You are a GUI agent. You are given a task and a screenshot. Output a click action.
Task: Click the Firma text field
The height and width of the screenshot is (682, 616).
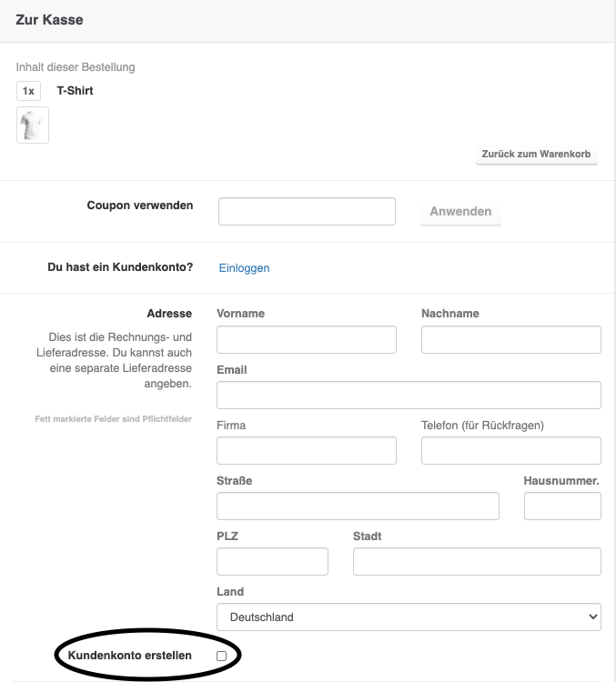tap(307, 451)
